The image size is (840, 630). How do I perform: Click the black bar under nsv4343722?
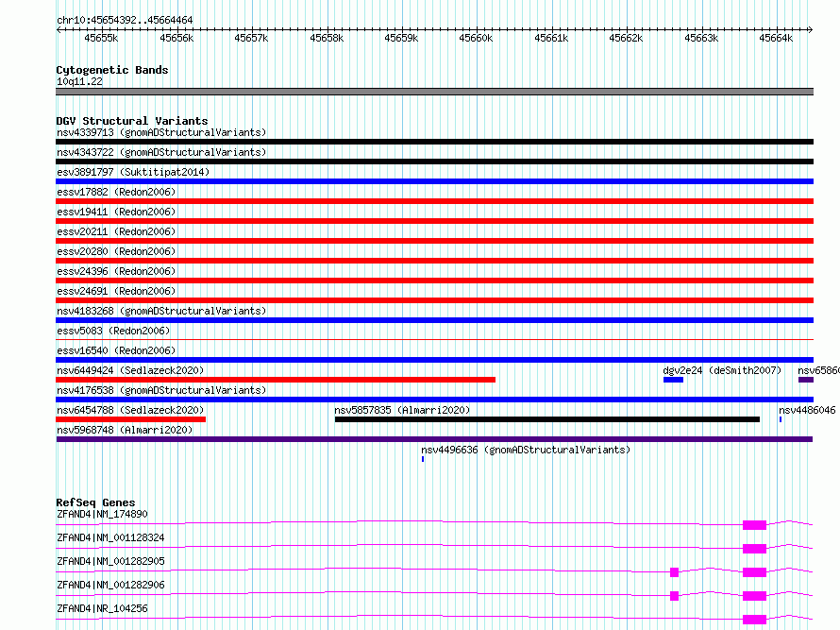(434, 162)
